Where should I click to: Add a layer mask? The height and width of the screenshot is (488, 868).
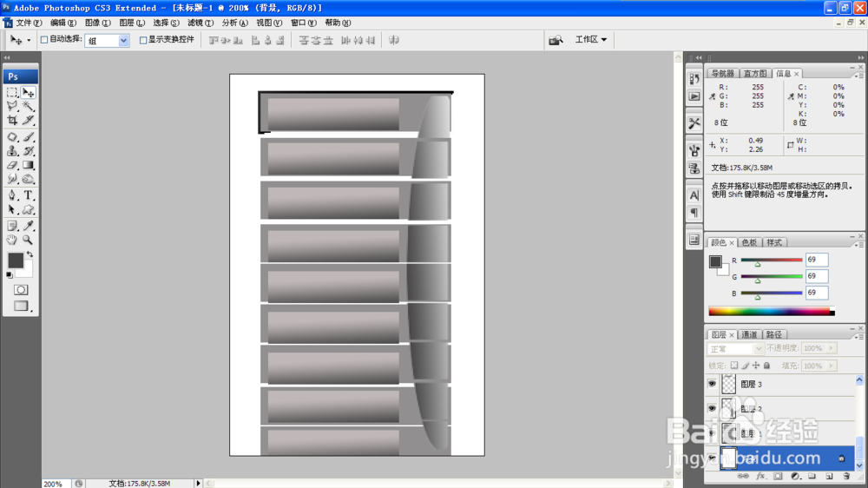pyautogui.click(x=778, y=477)
